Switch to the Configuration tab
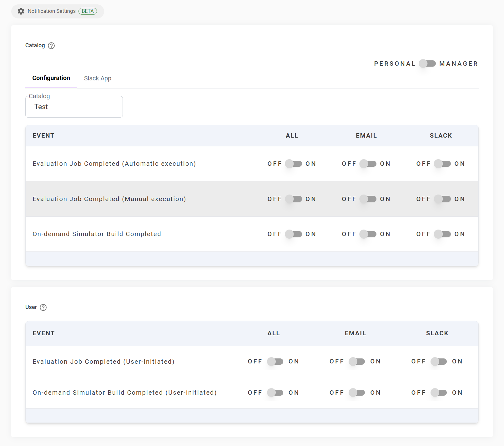Image resolution: width=504 pixels, height=446 pixels. pyautogui.click(x=51, y=78)
